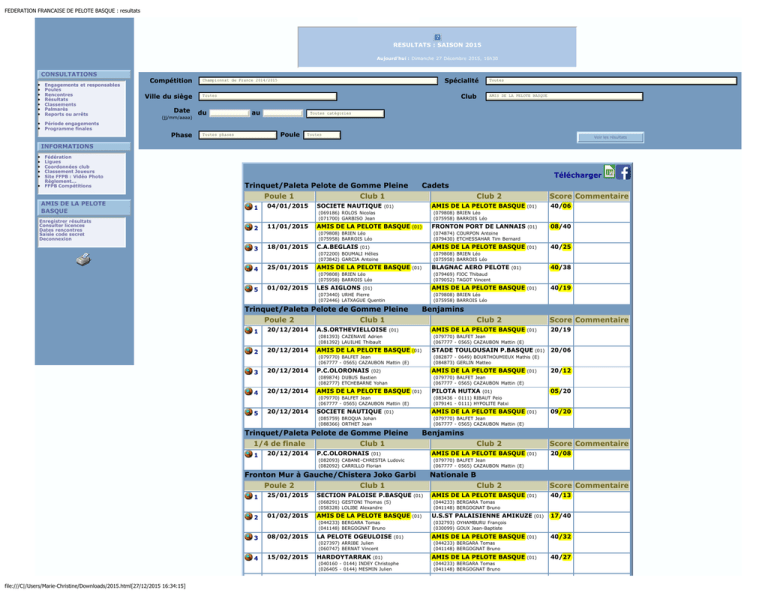Open the Spécialité dropdown
This screenshot has height=593, width=768.
click(x=611, y=81)
